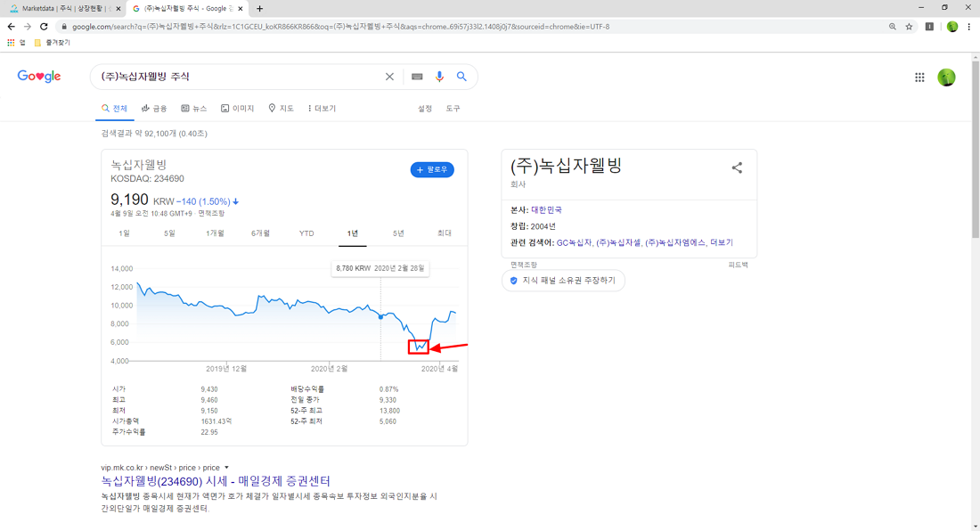Click the browser extension icon
980x531 pixels.
click(x=929, y=26)
